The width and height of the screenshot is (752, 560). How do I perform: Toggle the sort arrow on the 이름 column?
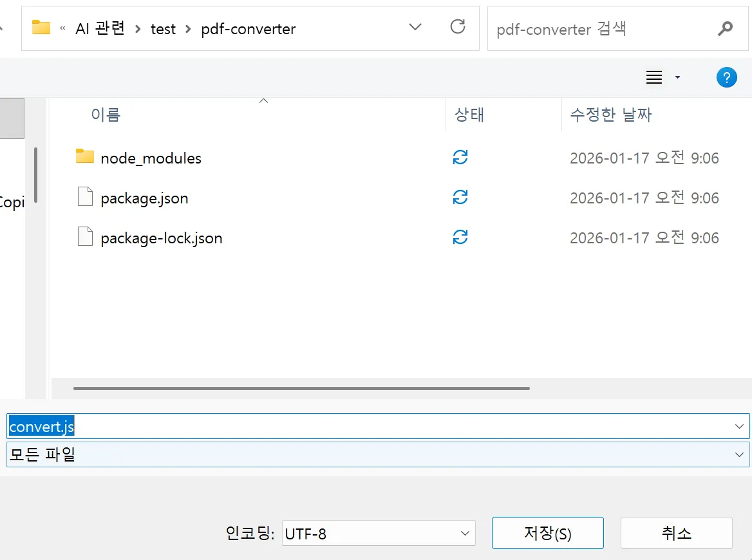point(263,101)
